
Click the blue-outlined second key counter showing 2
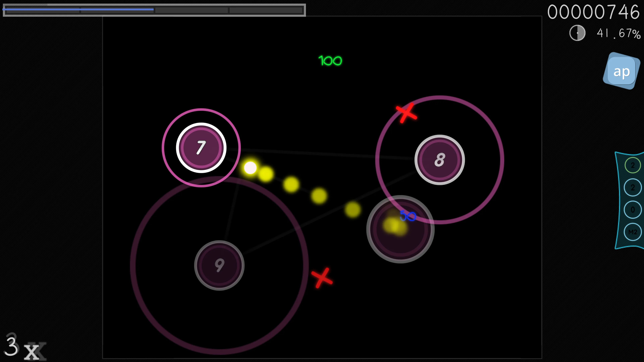[x=632, y=187]
